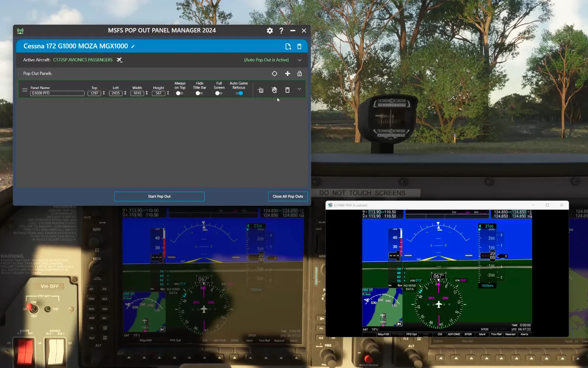Click the Top position field showing 1297
This screenshot has height=368, width=588.
click(x=95, y=93)
